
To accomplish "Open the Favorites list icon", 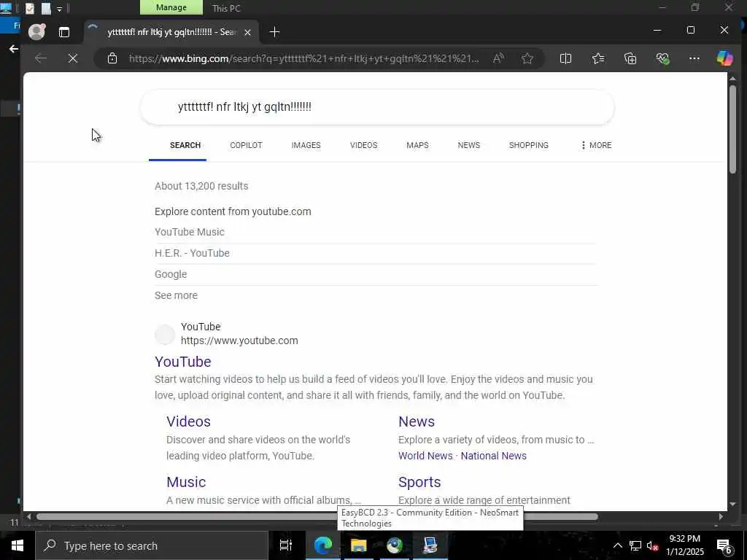I will click(598, 58).
